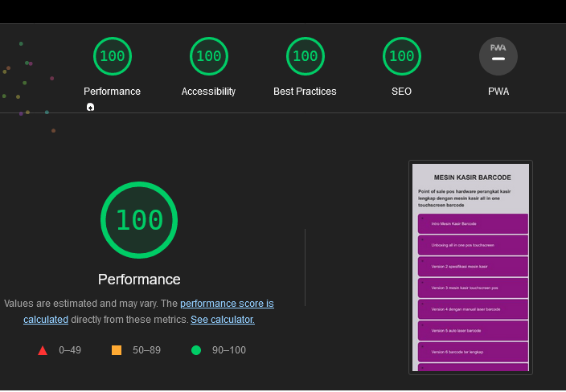Click the '0–49' range text
Screen dimensions: 566x392
click(x=70, y=350)
